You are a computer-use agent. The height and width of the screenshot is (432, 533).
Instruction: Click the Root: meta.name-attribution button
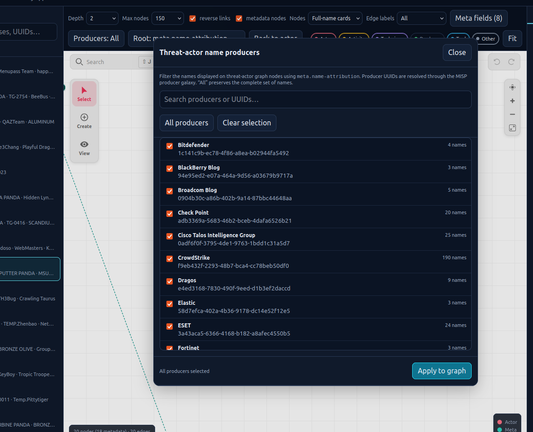coord(187,38)
